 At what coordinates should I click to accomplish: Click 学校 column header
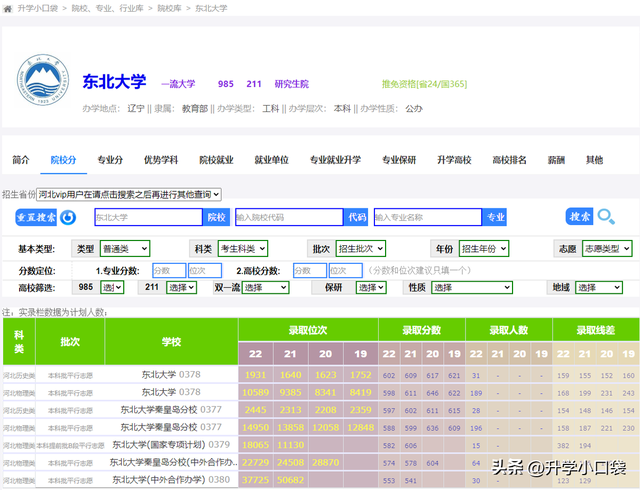coord(171,342)
